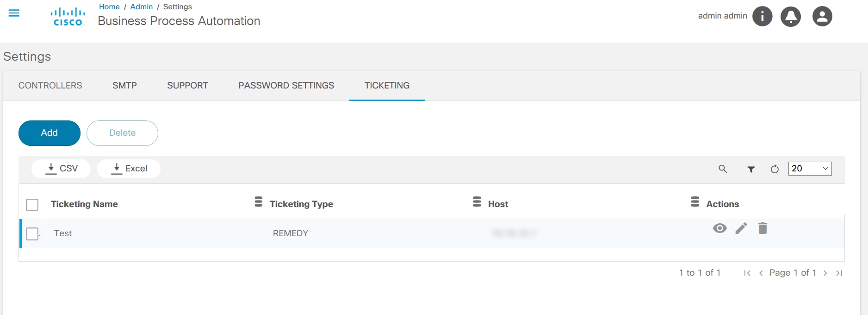Open the page size dropdown
Image resolution: width=868 pixels, height=315 pixels.
point(810,169)
